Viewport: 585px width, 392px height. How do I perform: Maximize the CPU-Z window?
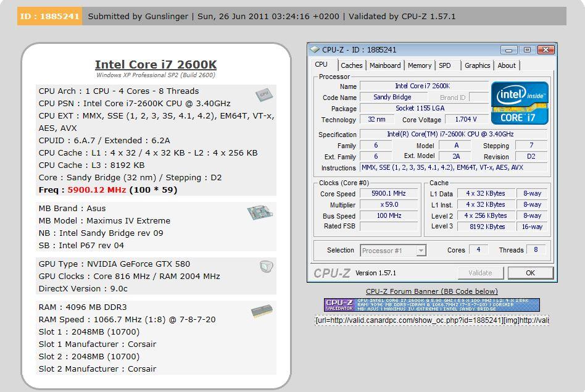[527, 49]
